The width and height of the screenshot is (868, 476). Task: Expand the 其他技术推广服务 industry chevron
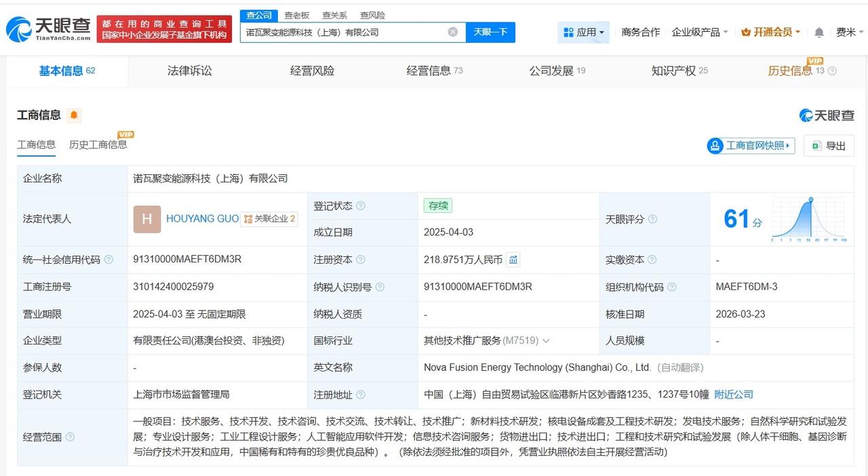[x=547, y=341]
